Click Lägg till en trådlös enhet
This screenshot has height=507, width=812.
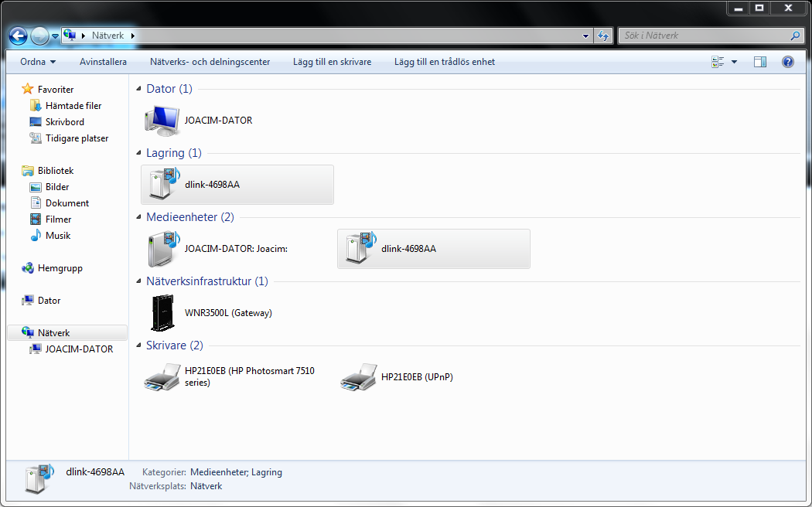pos(445,62)
